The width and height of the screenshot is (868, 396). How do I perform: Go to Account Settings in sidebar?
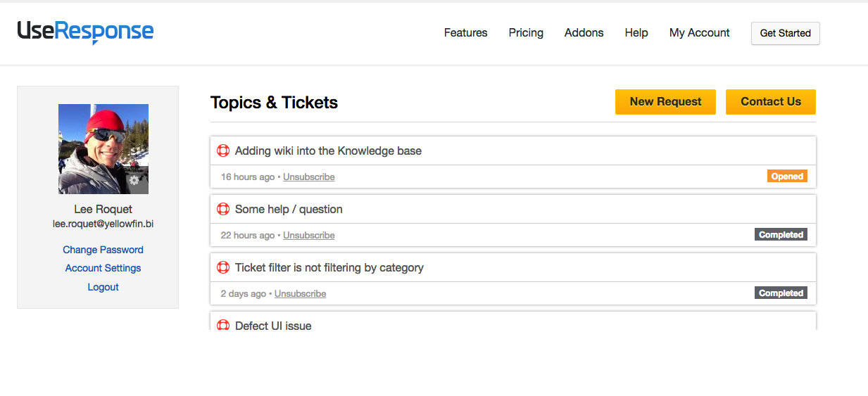tap(103, 268)
